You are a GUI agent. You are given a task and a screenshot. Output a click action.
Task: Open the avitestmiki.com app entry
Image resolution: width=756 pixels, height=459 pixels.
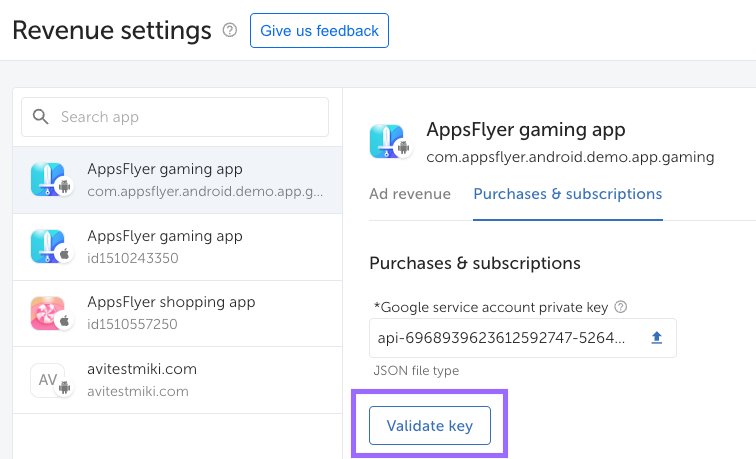[142, 379]
